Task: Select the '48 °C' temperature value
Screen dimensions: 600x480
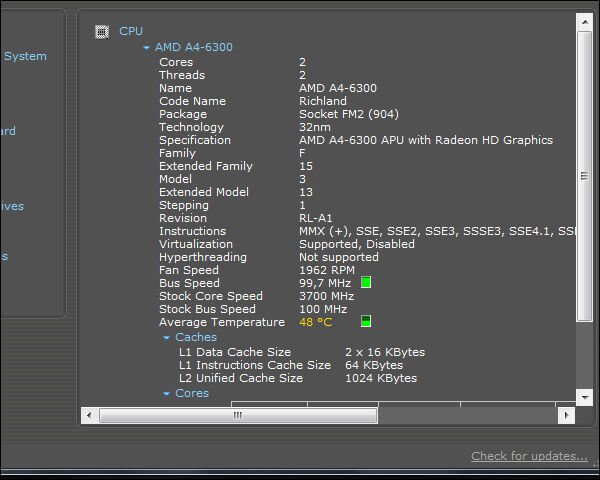Action: 315,322
